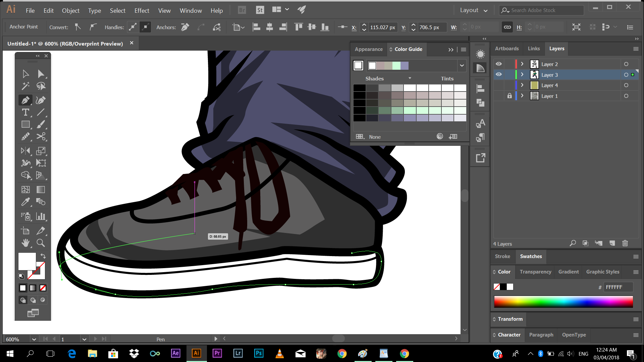This screenshot has width=644, height=362.
Task: Select the Pen tool
Action: click(x=25, y=100)
